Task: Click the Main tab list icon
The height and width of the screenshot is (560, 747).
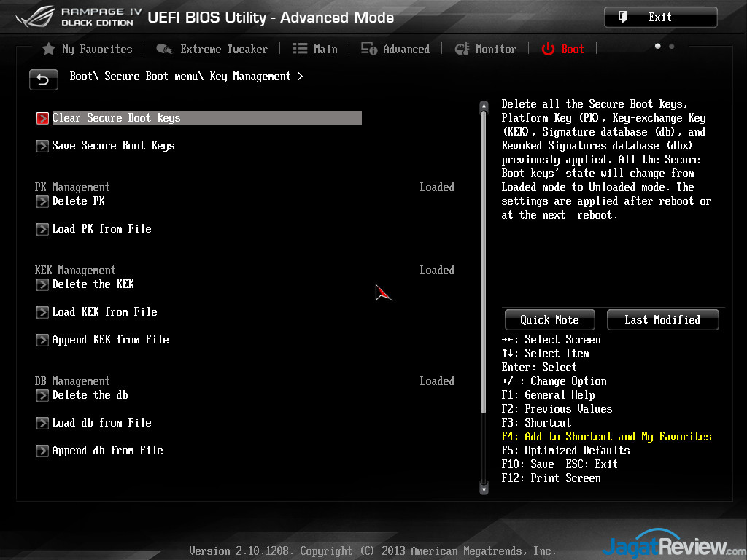Action: 300,49
